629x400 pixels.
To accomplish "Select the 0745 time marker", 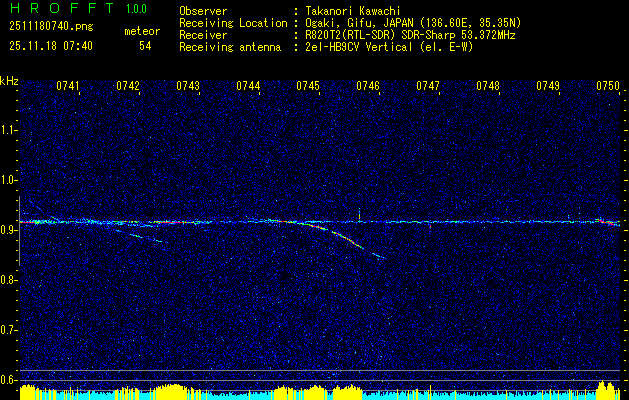I will [308, 86].
